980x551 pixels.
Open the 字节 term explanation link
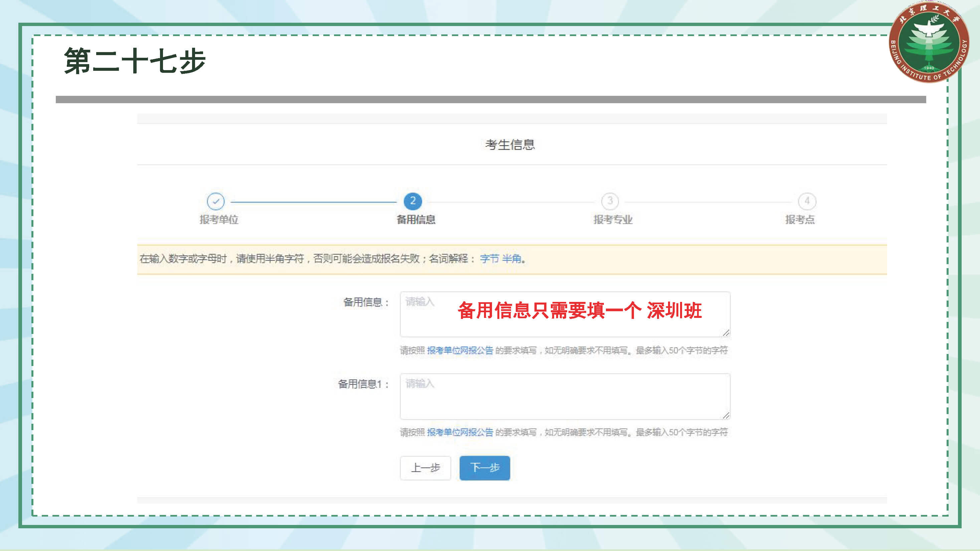click(x=489, y=259)
